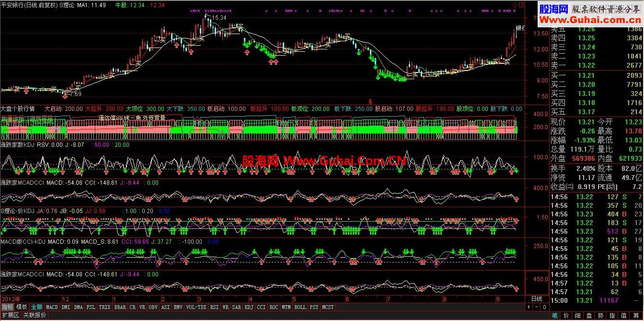Click the - zoom-out chart button

(x=537, y=307)
